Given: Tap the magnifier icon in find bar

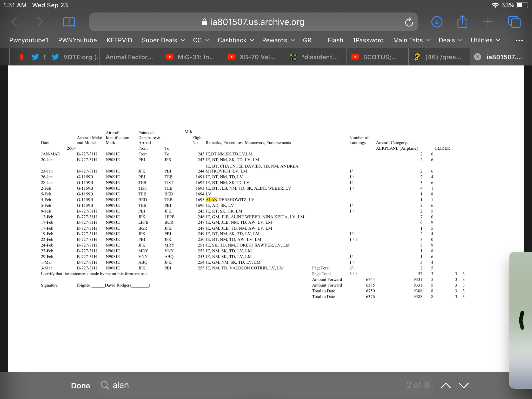Looking at the screenshot, I should (105, 385).
